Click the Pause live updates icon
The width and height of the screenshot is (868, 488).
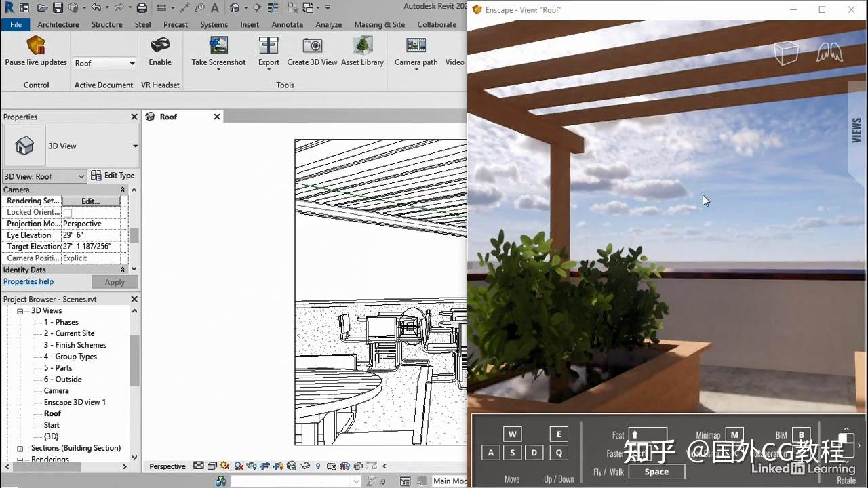point(36,45)
